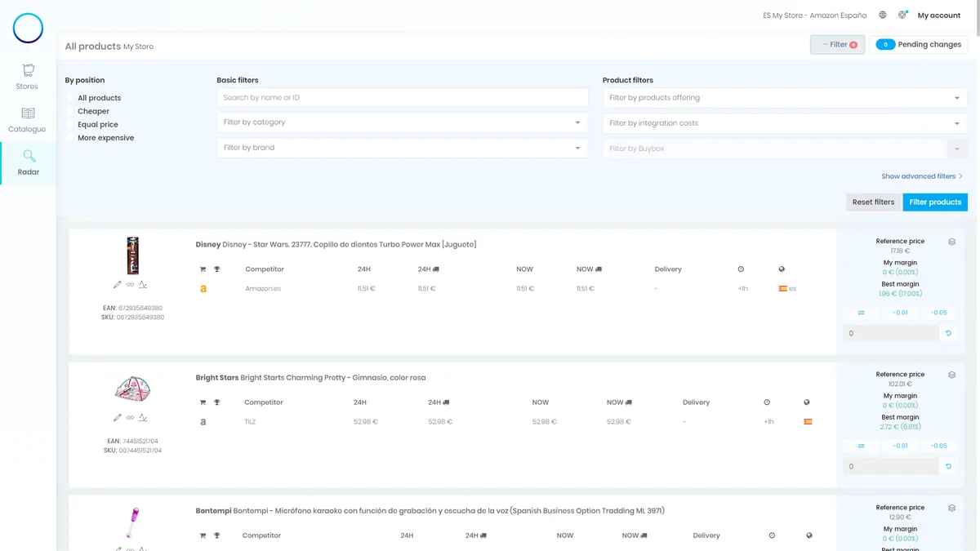
Task: Click layers icon in Disney reference price panel
Action: [x=951, y=242]
